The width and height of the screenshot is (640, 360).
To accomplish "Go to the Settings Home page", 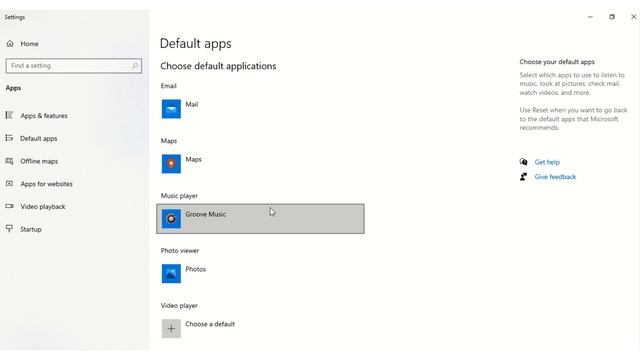I will click(29, 44).
